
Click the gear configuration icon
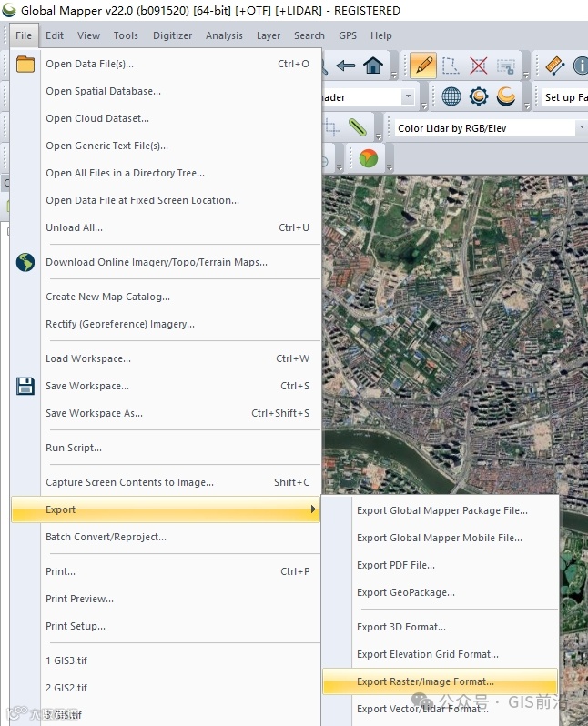[x=479, y=96]
